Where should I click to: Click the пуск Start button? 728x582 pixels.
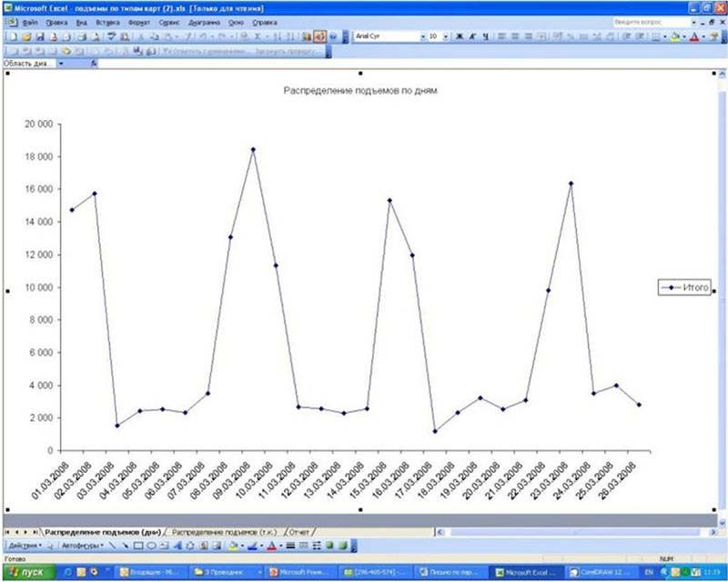(27, 572)
